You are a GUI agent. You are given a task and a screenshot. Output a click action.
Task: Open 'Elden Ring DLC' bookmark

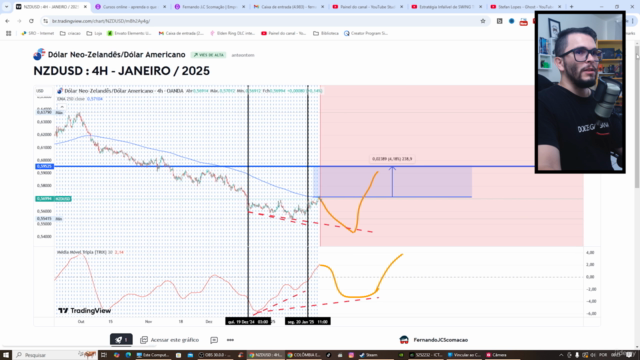[232, 33]
